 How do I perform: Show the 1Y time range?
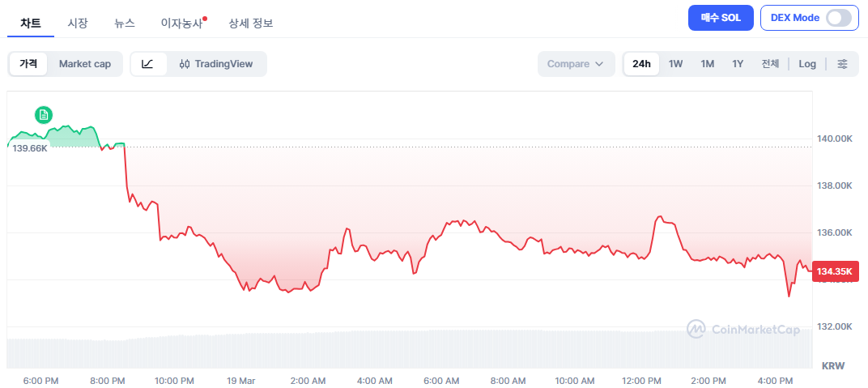click(738, 64)
